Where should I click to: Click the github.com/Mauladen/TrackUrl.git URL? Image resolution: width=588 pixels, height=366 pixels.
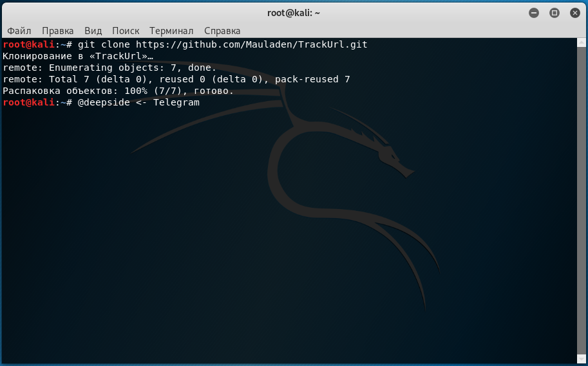point(252,44)
